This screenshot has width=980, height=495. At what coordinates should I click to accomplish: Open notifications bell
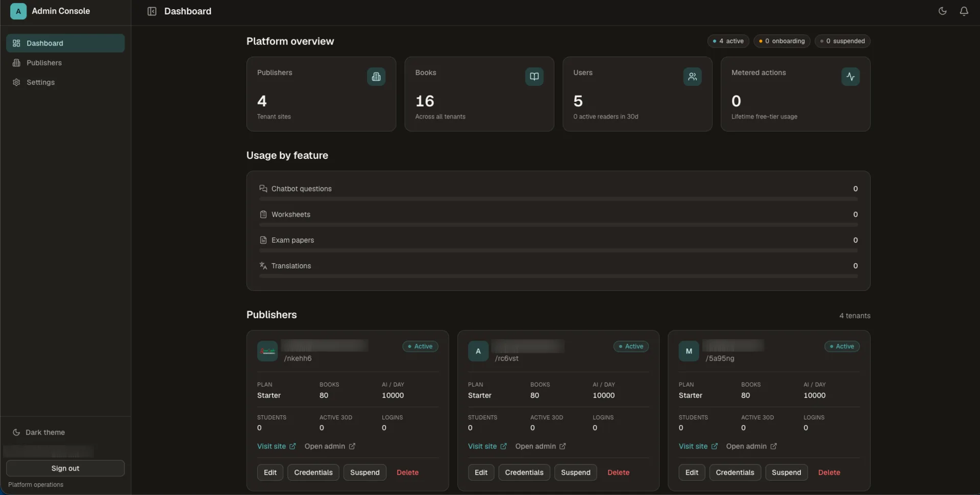click(964, 11)
